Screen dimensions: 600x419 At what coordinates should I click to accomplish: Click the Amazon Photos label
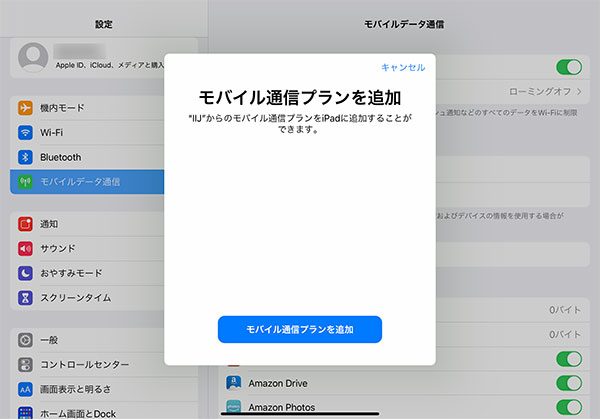(282, 407)
